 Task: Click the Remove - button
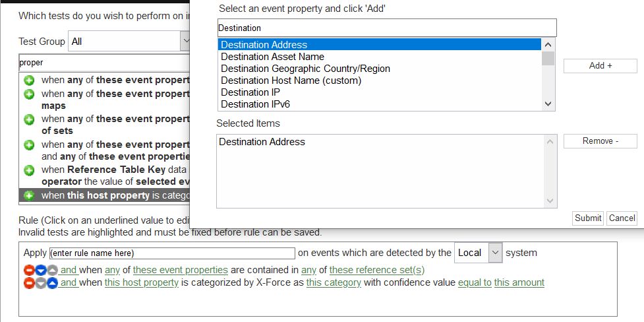point(600,141)
